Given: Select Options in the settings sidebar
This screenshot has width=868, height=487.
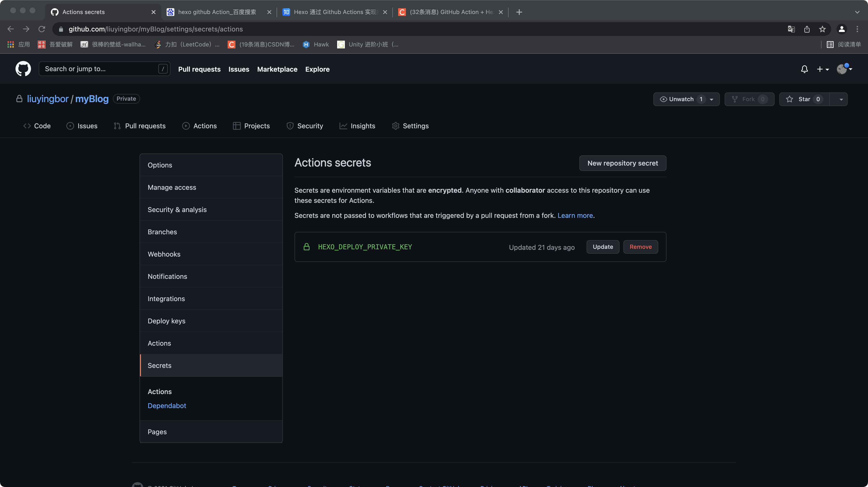Looking at the screenshot, I should click(x=211, y=165).
